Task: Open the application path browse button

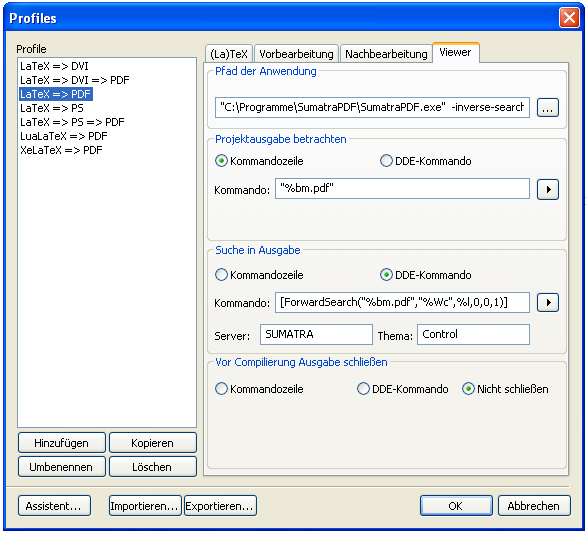Action: coord(548,108)
